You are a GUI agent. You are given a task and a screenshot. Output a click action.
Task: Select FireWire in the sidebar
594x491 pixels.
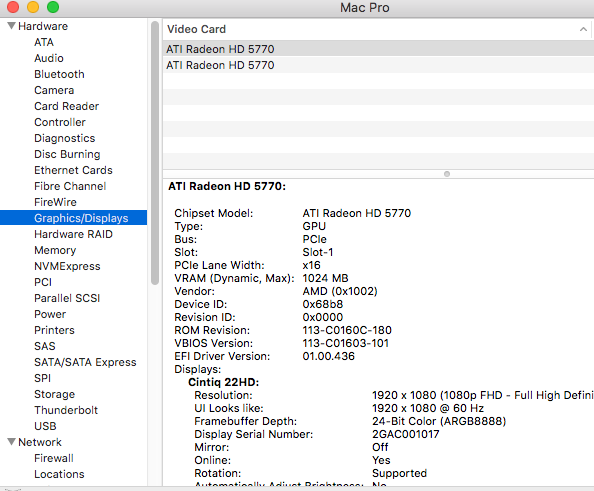(x=55, y=202)
